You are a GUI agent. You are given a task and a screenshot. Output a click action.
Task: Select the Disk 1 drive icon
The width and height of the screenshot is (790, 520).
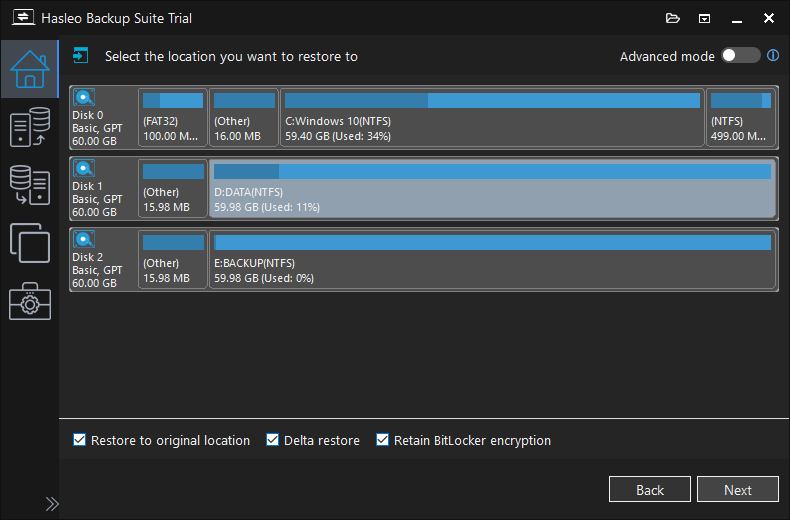point(84,168)
